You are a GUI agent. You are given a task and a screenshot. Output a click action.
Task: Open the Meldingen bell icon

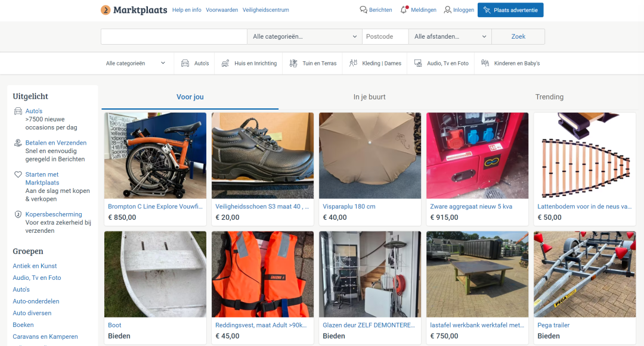404,10
